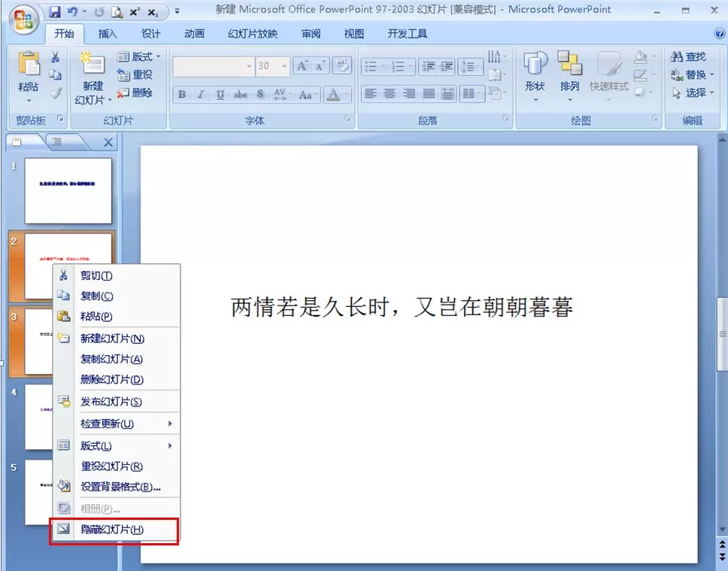Open the font size 30 dropdown

point(284,66)
